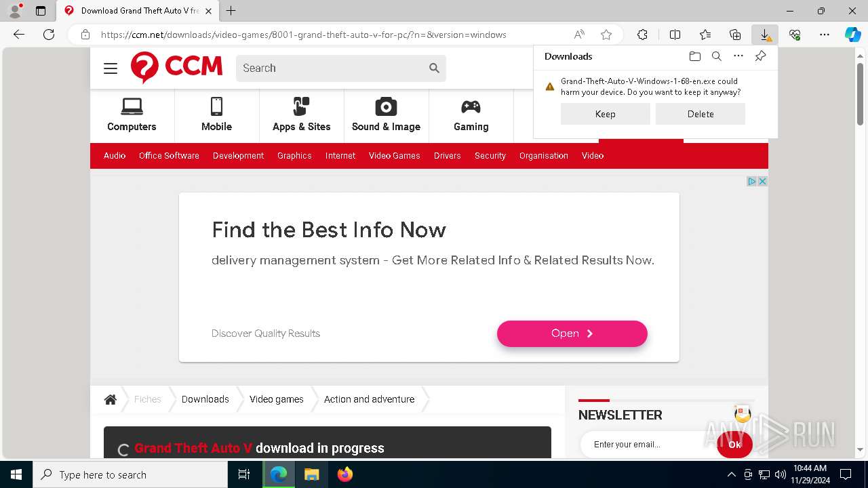The height and width of the screenshot is (488, 868).
Task: Open tab actions menu
Action: [x=41, y=11]
